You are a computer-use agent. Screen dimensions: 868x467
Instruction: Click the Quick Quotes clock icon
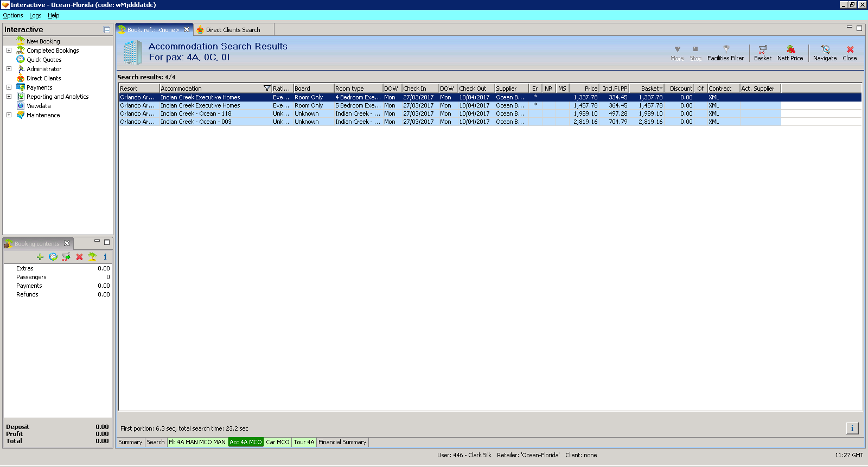(21, 60)
